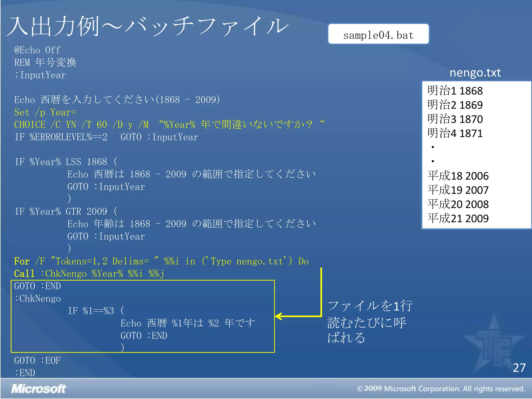Click the 平成18 2006 entry

tap(458, 176)
